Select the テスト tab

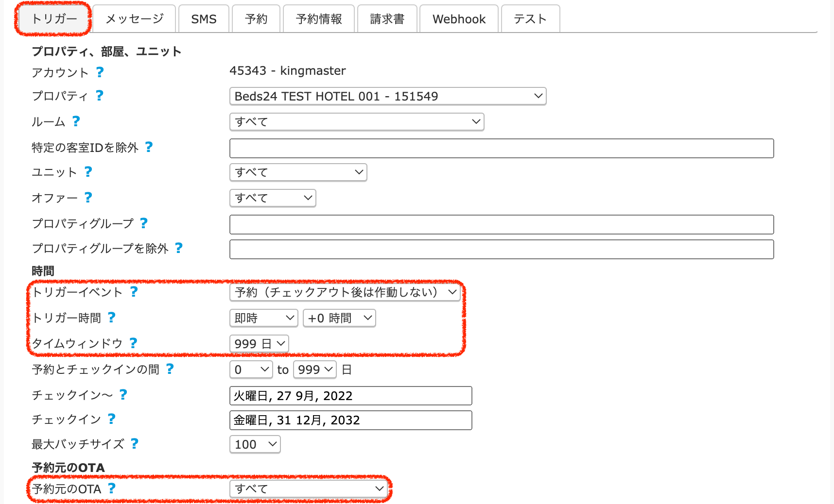(x=530, y=19)
